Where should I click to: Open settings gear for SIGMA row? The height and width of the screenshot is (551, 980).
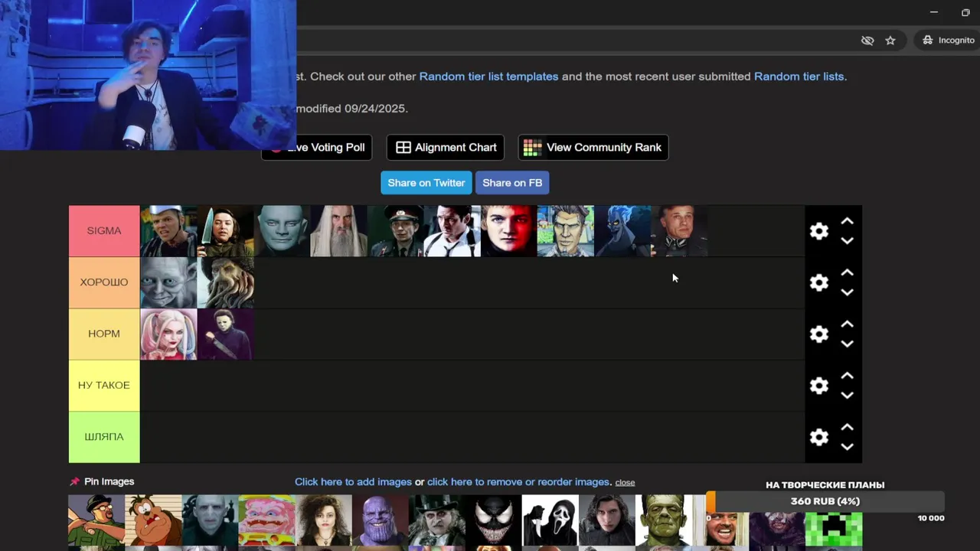pos(819,231)
